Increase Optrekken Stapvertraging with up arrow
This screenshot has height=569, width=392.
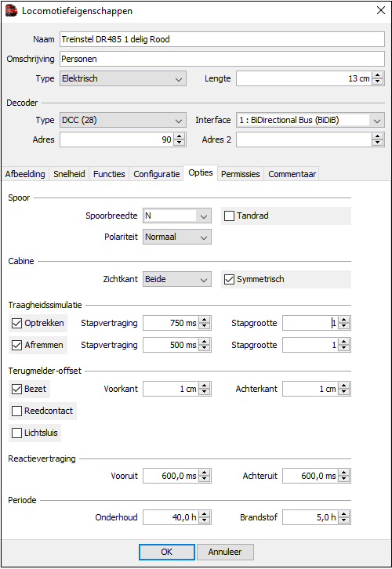coord(205,320)
